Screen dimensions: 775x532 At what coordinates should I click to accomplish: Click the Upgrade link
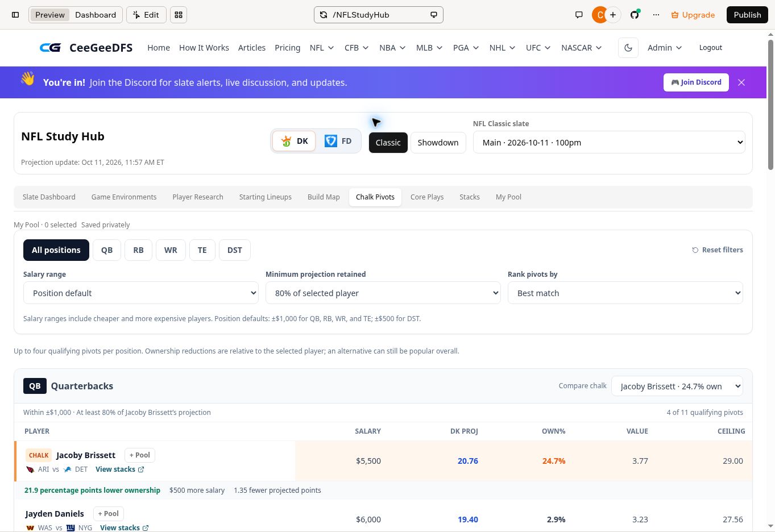pos(693,15)
